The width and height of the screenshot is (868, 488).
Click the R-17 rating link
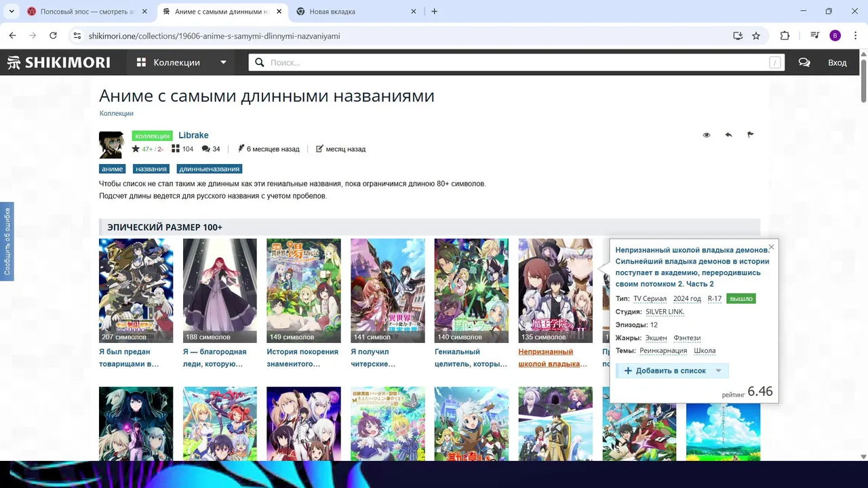click(715, 299)
